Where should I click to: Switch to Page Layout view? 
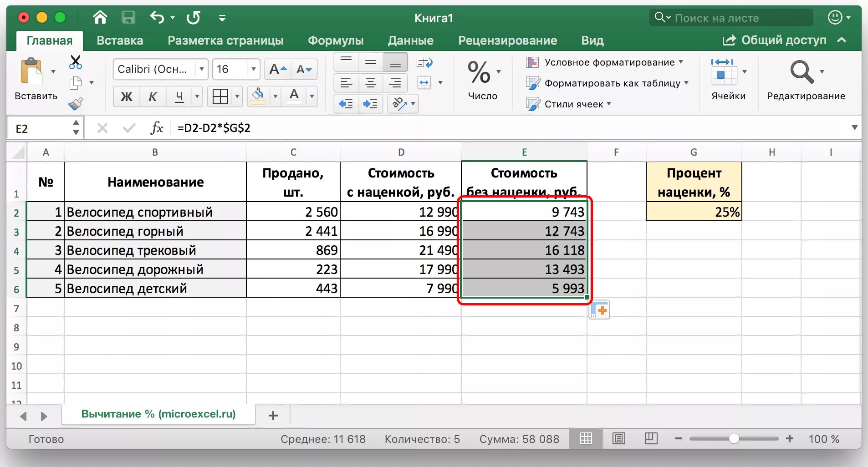(618, 438)
